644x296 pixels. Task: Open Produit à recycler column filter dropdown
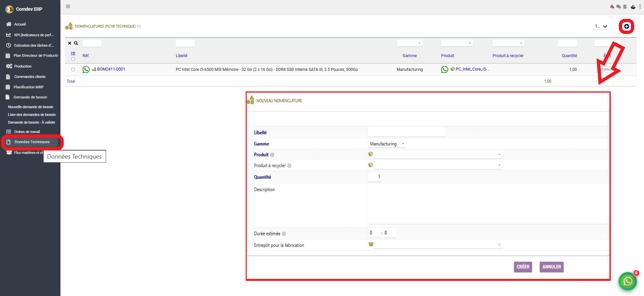[x=508, y=43]
